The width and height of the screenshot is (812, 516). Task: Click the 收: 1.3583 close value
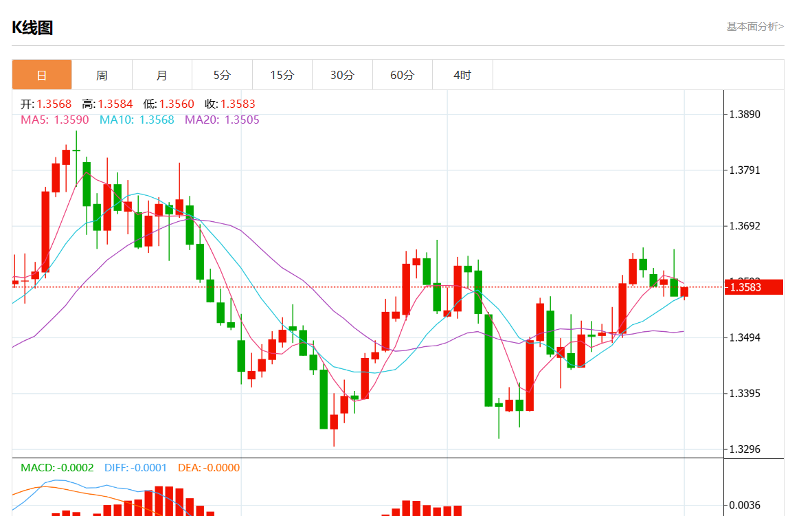tap(230, 104)
